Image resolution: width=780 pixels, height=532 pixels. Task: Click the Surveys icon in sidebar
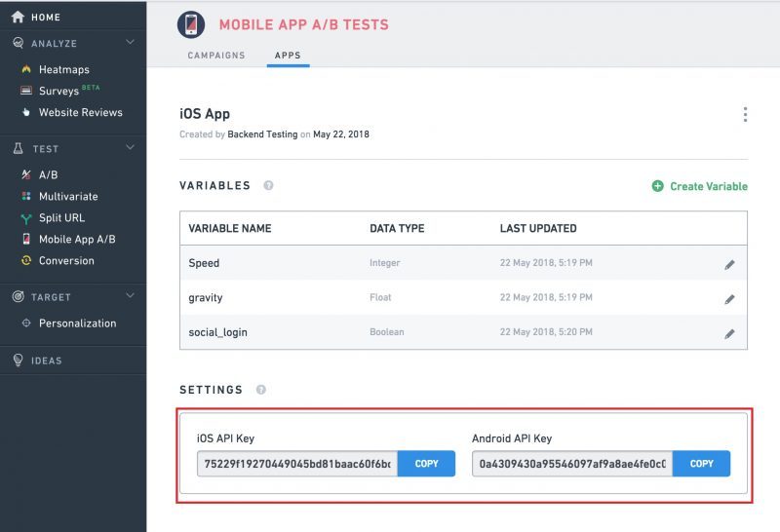coord(26,91)
